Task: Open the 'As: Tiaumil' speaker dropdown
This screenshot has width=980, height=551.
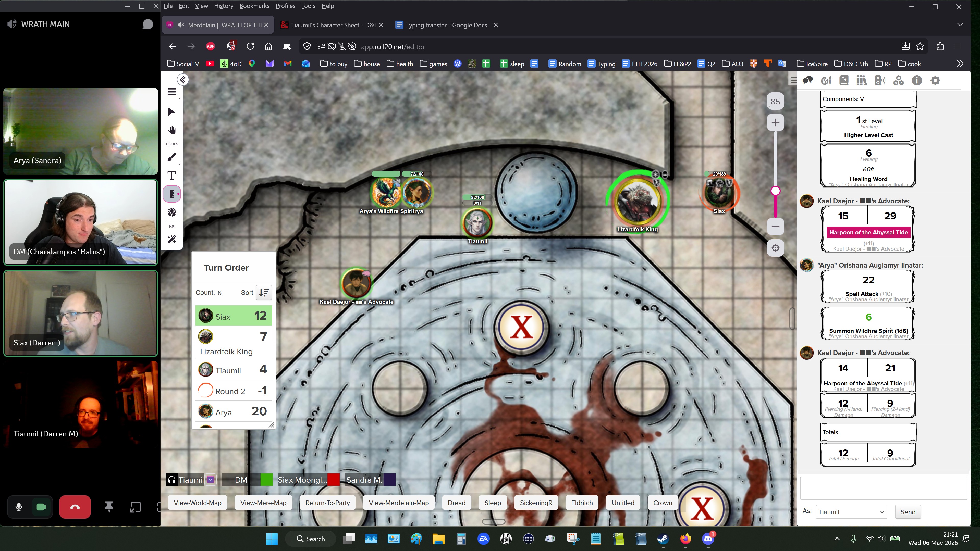Action: click(x=851, y=512)
